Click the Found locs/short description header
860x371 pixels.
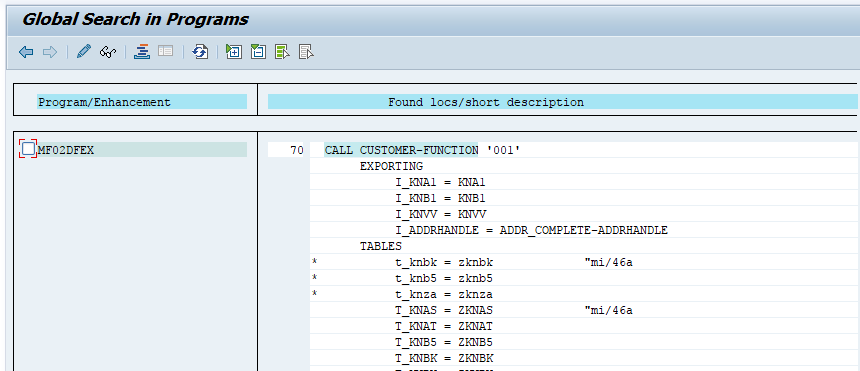click(x=562, y=102)
